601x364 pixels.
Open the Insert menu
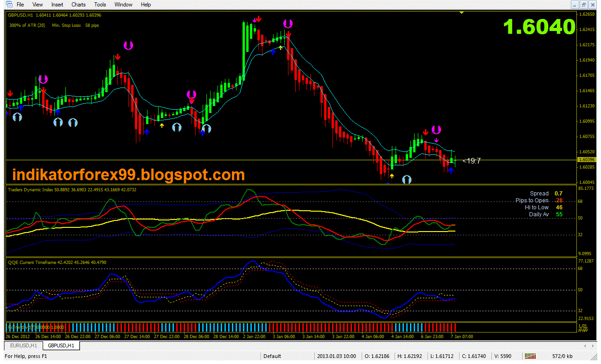(x=58, y=5)
